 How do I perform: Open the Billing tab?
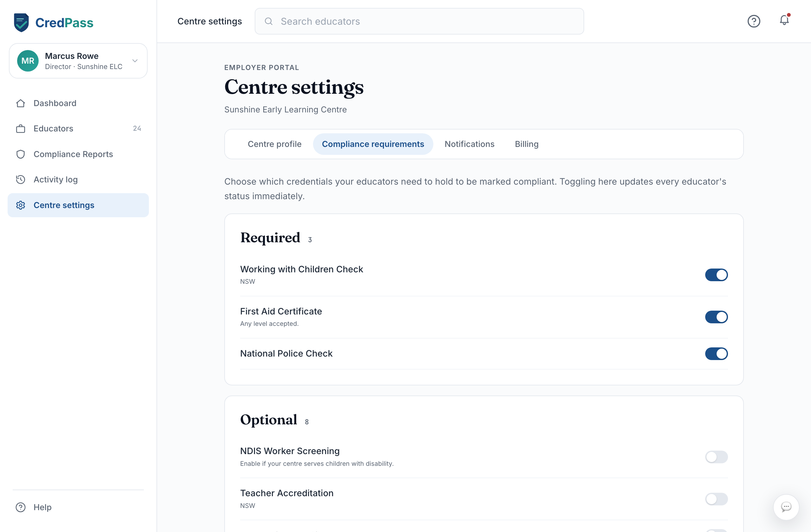527,144
